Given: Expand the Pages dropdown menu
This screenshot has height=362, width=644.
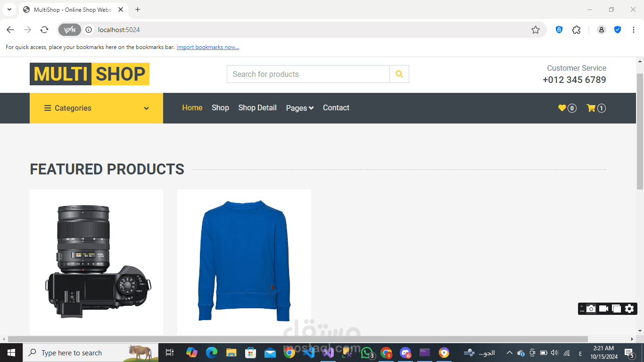Looking at the screenshot, I should [300, 108].
